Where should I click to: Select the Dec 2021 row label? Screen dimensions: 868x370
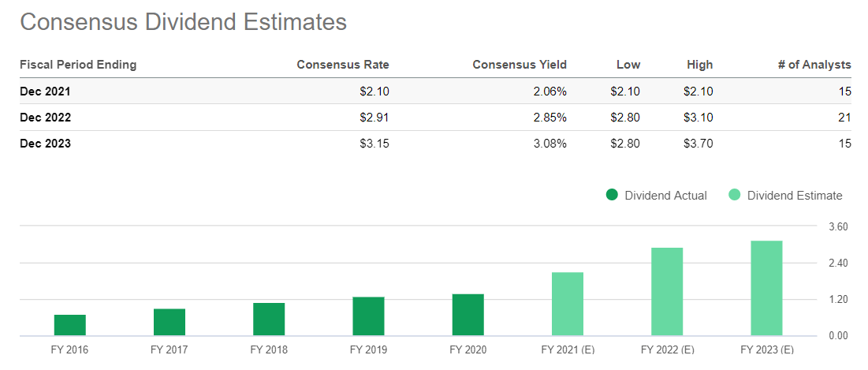click(45, 92)
